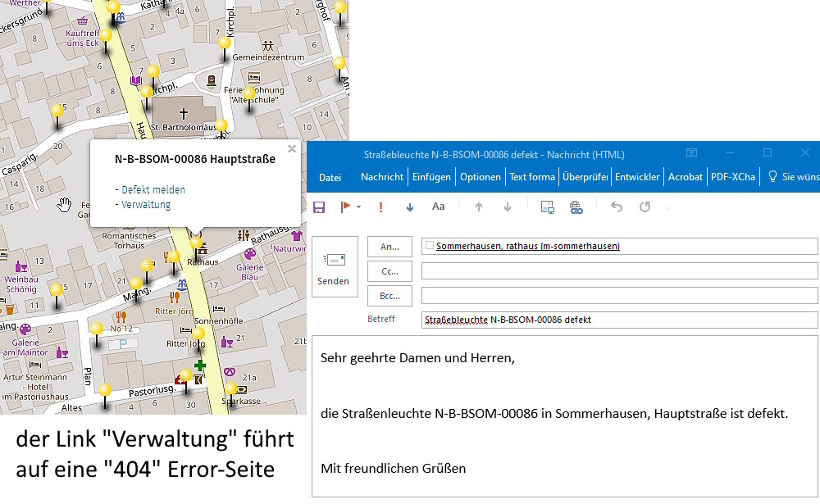820x504 pixels.
Task: Click the Cc... button
Action: 389,270
